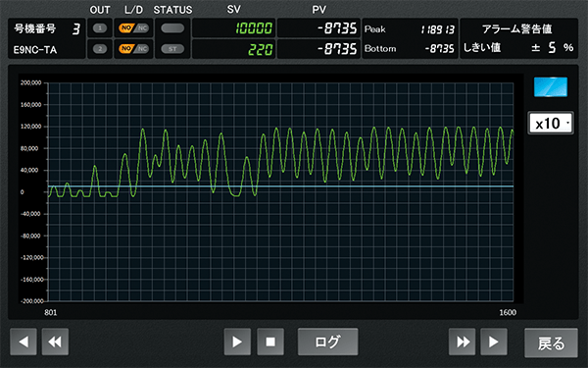Go back with the 戻る button

click(551, 342)
